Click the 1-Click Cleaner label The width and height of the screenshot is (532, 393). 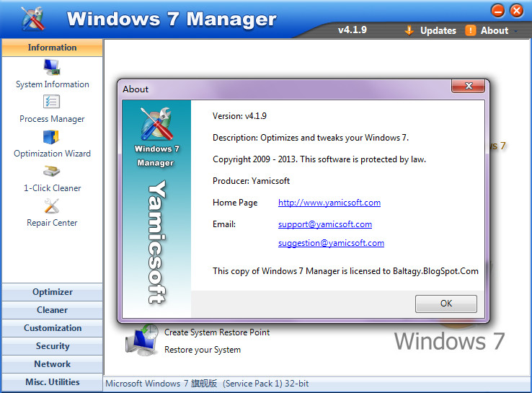[x=52, y=188]
